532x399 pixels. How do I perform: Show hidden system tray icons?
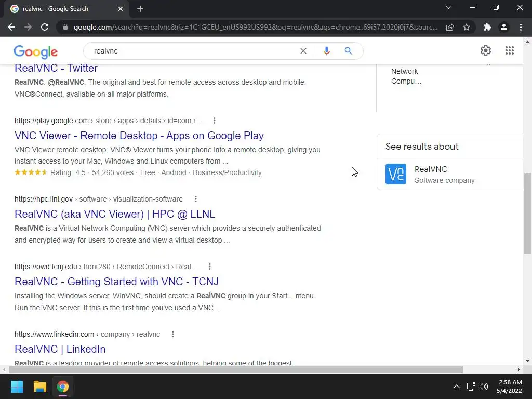[x=457, y=387]
